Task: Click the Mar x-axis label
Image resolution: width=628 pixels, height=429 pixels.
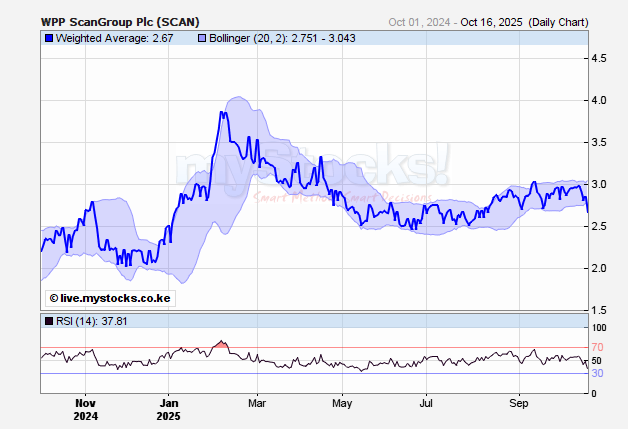Action: (x=257, y=406)
